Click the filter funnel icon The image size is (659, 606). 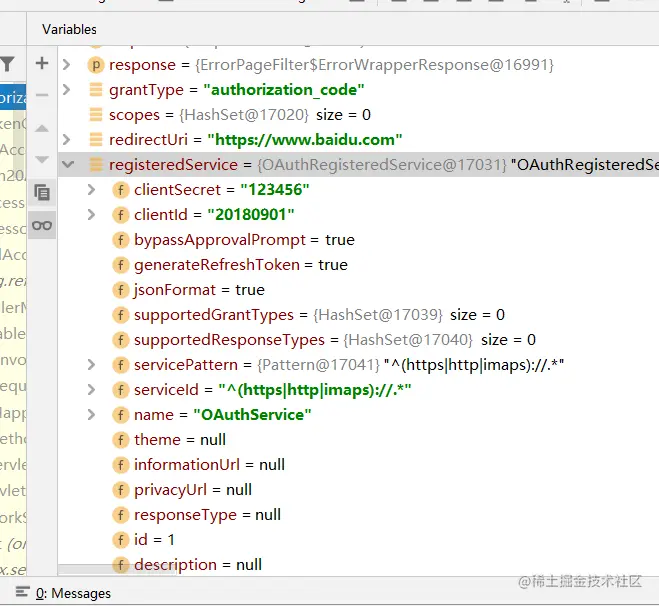(8, 64)
